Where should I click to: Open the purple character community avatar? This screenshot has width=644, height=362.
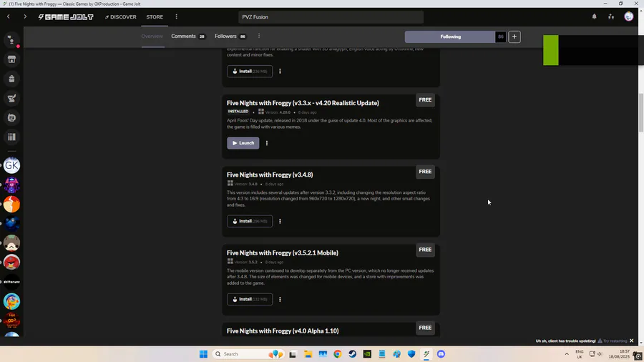point(11,185)
